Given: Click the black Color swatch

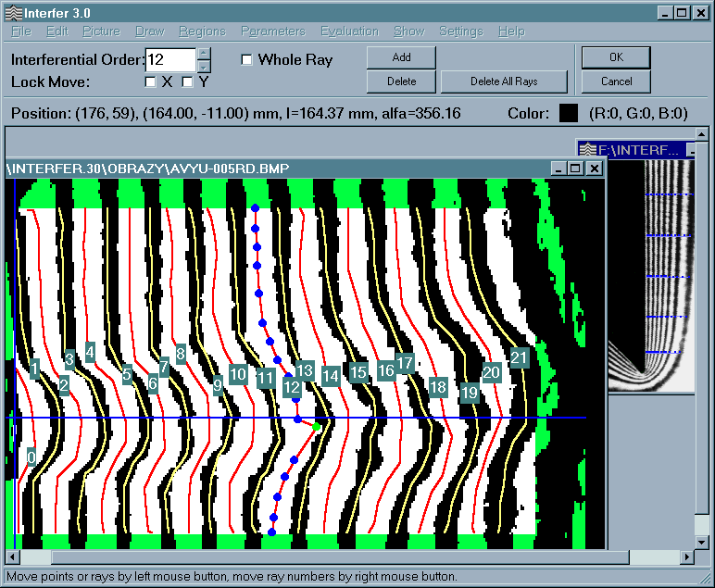Looking at the screenshot, I should 568,114.
